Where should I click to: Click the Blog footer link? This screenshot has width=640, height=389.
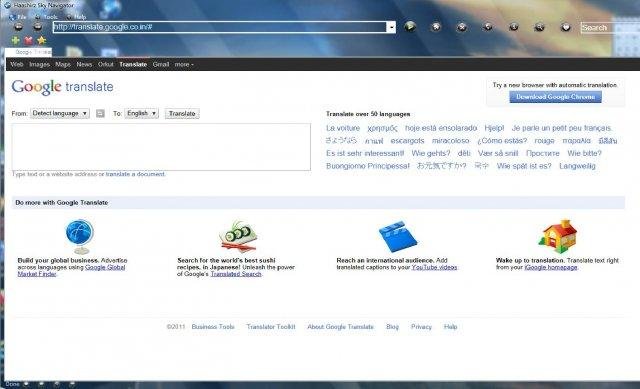click(392, 327)
